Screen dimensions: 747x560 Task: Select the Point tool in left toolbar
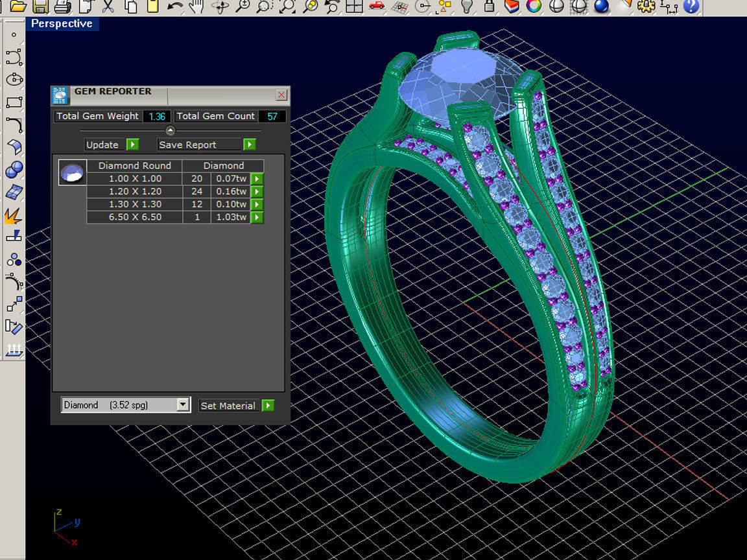pos(14,34)
